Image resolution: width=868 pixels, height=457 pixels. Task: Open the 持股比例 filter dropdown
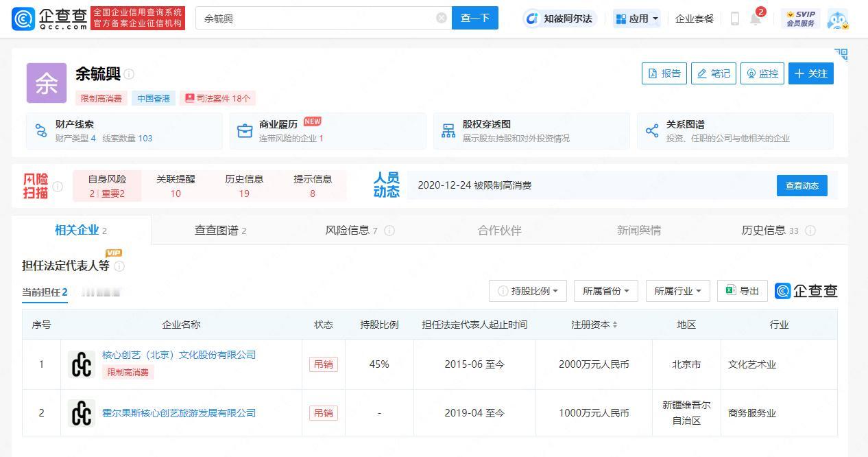point(528,291)
